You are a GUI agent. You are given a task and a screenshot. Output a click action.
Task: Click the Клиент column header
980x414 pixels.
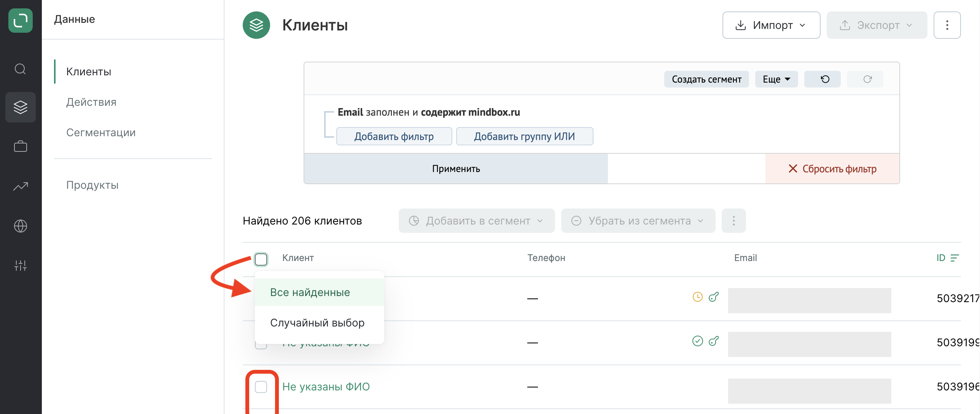click(298, 258)
